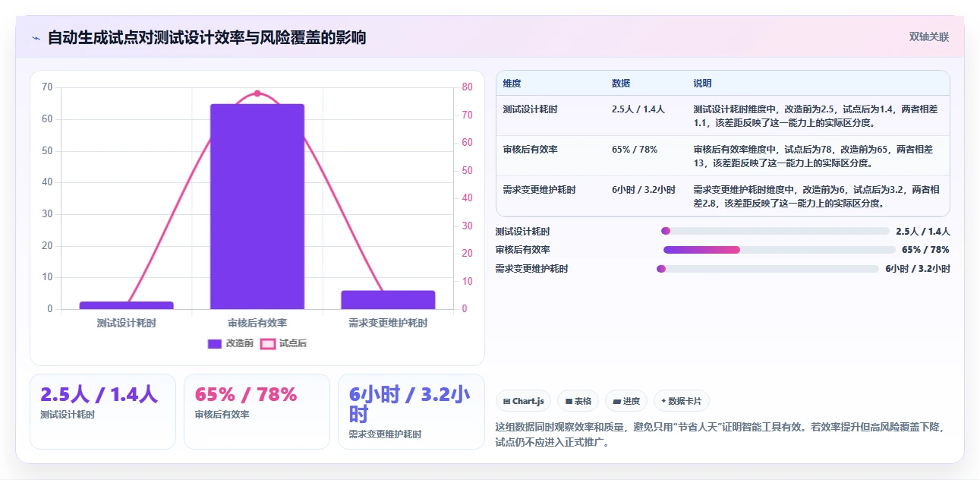Click the chart x-axis label 需求变更维护耗时
Viewport: 980px width, 480px height.
[x=388, y=323]
